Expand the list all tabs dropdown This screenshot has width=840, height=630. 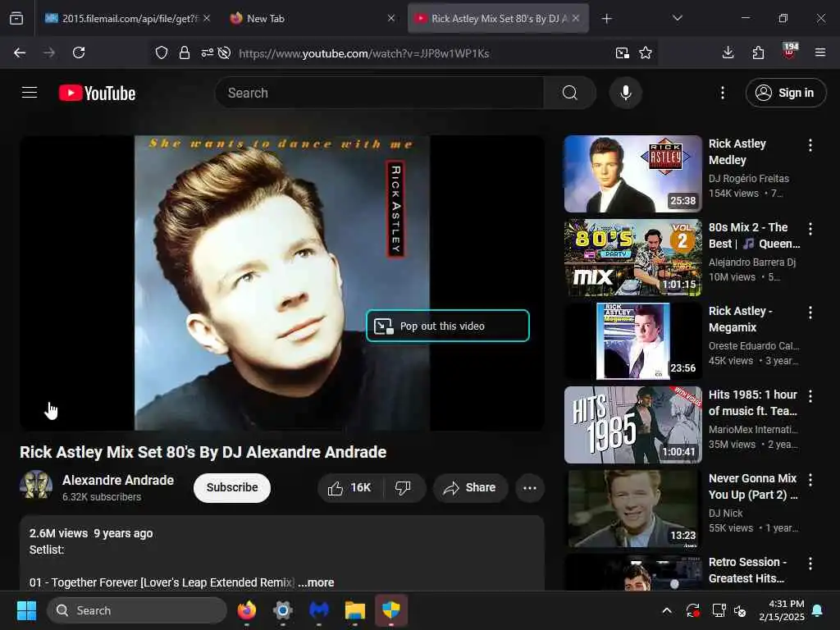click(677, 18)
